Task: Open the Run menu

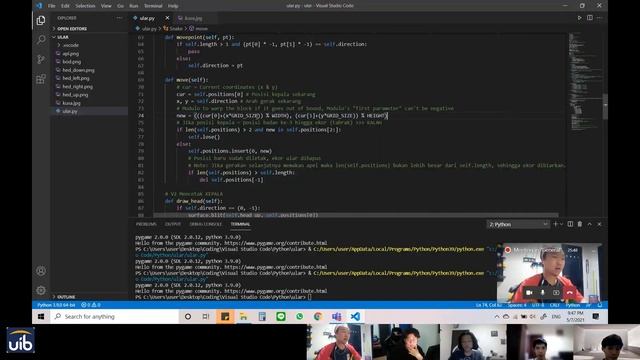Action: (x=133, y=6)
